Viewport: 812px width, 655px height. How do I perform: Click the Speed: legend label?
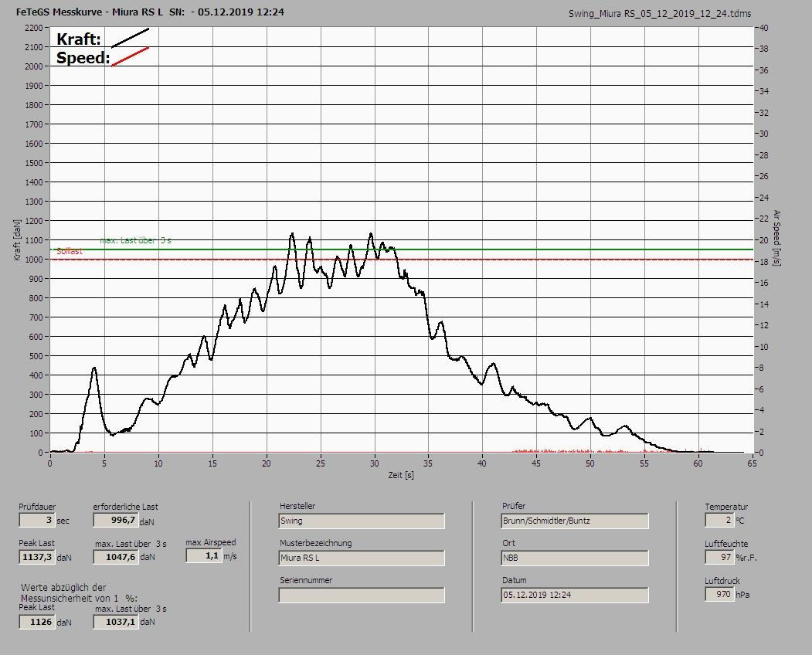(x=83, y=57)
